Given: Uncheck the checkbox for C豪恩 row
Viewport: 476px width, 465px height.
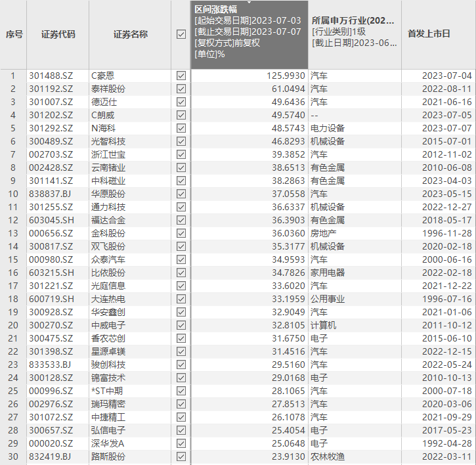Looking at the screenshot, I should click(181, 76).
